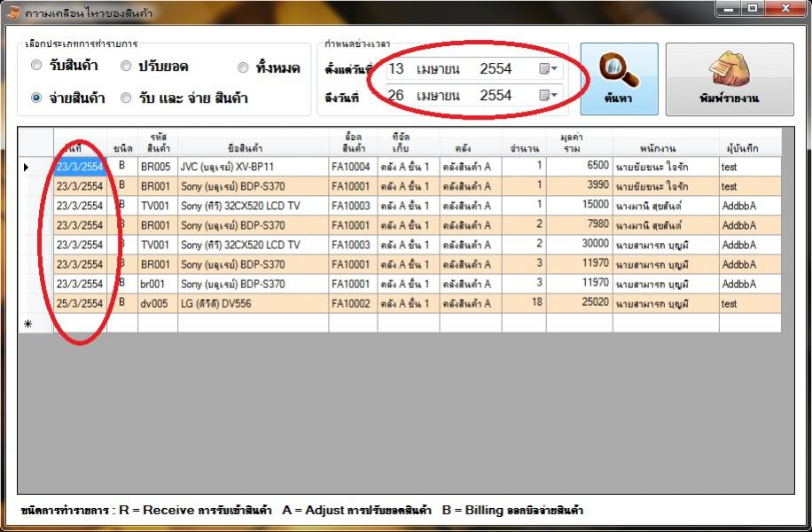This screenshot has width=812, height=532.
Task: Select the จ่ายสินค้า radio button
Action: 36,98
